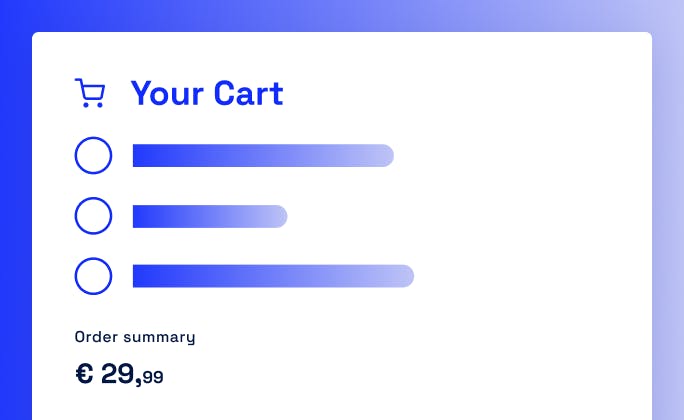Click the longest cart item bar
This screenshot has height=420, width=684.
(x=273, y=276)
